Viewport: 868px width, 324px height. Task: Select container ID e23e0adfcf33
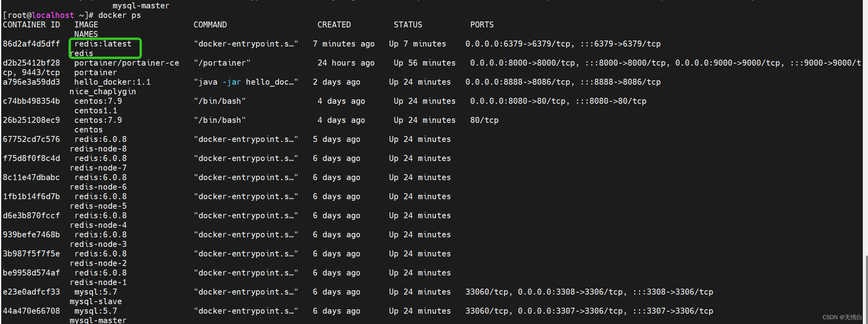tap(31, 292)
